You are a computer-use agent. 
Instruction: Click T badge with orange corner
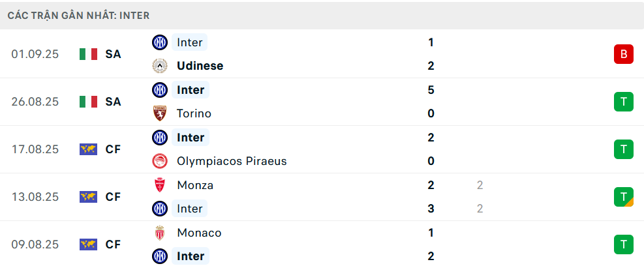tap(623, 197)
